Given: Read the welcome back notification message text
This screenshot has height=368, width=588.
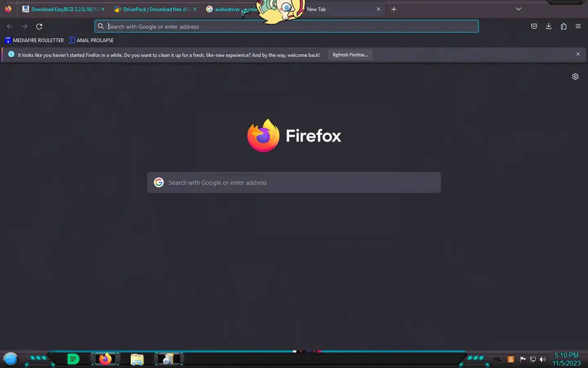Looking at the screenshot, I should 169,55.
